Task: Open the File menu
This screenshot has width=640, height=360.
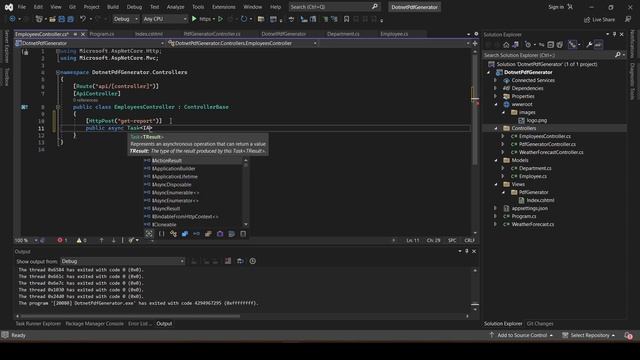Action: pyautogui.click(x=22, y=7)
